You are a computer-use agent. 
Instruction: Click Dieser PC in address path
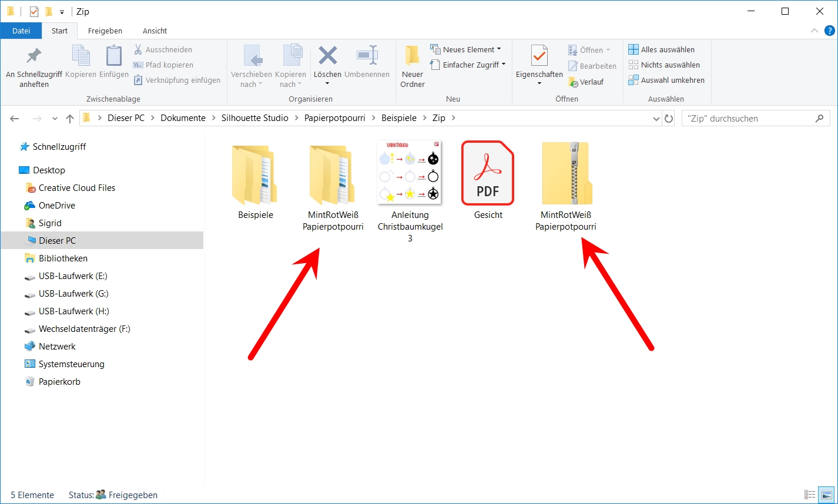126,118
